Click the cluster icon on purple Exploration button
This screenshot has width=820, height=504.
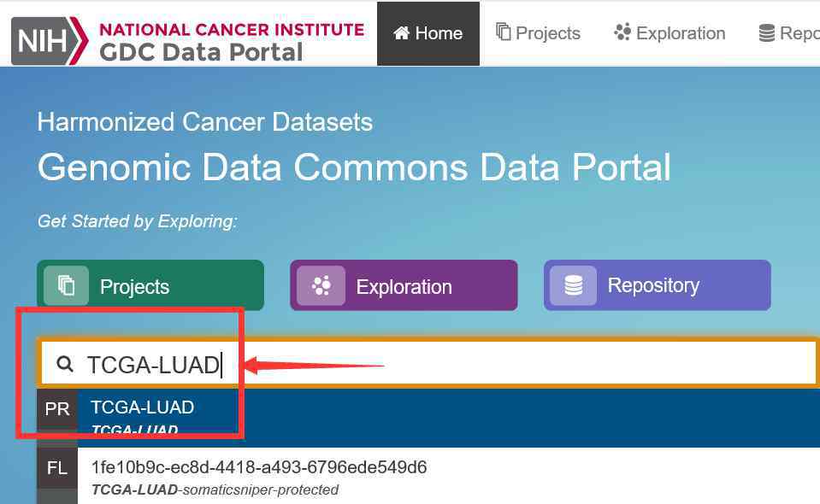[x=322, y=285]
